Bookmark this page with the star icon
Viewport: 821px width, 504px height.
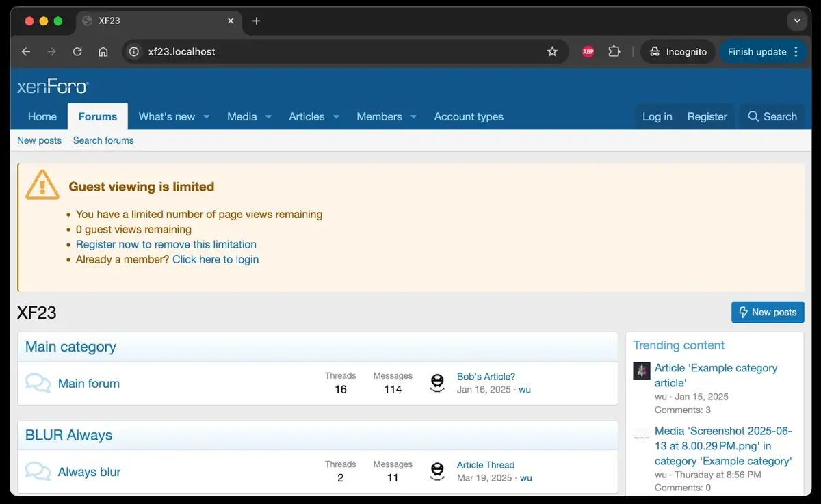(552, 52)
